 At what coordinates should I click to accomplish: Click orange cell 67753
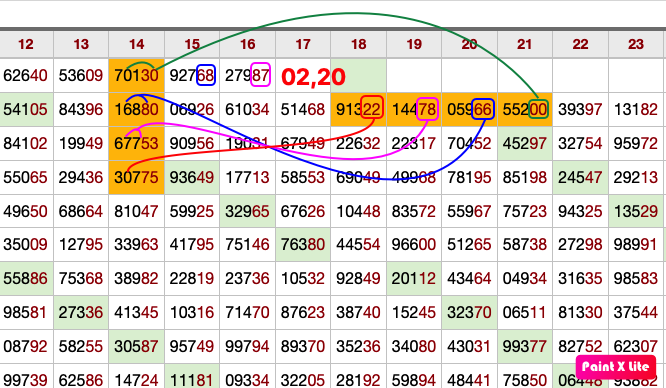(137, 144)
